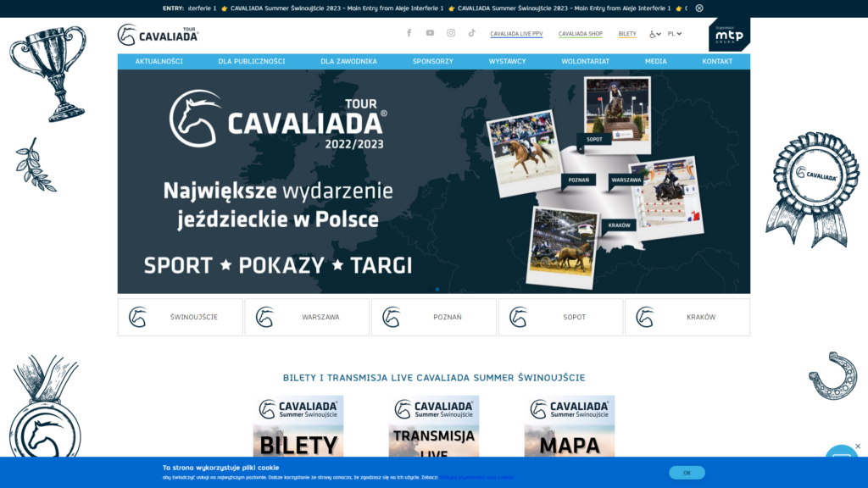Open the Mapa Summer Świnoujście tile
This screenshot has height=488, width=868.
click(570, 426)
